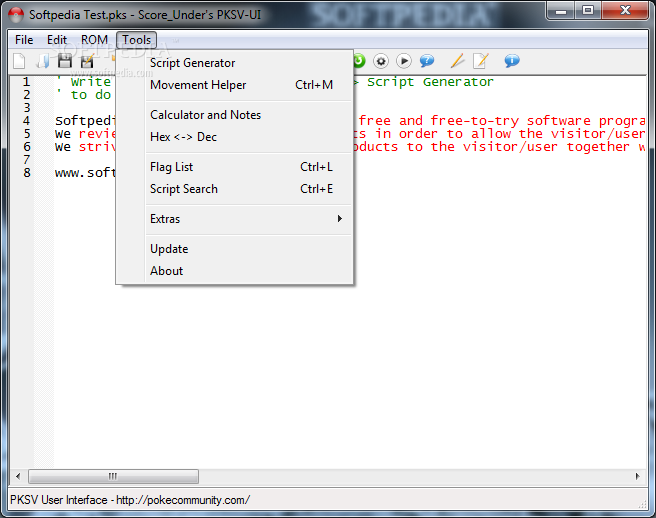Open the ROM menu
Image resolution: width=656 pixels, height=518 pixels.
tap(94, 40)
